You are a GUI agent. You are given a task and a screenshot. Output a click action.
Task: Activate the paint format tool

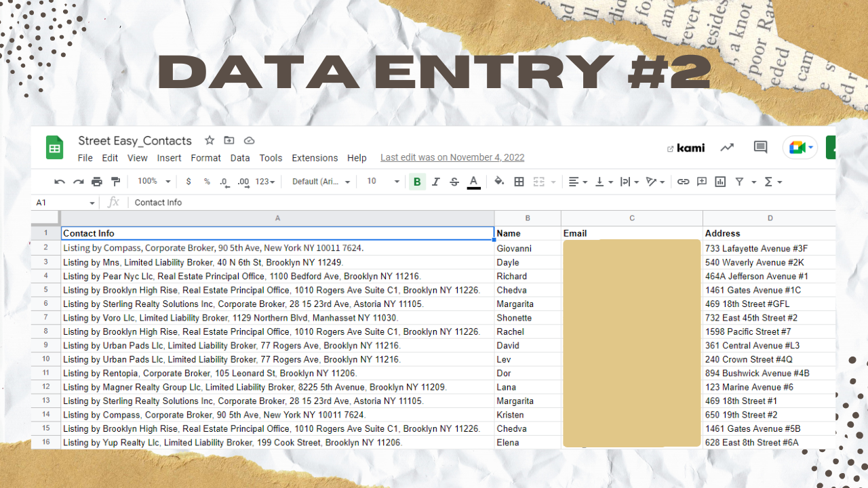[x=115, y=182]
